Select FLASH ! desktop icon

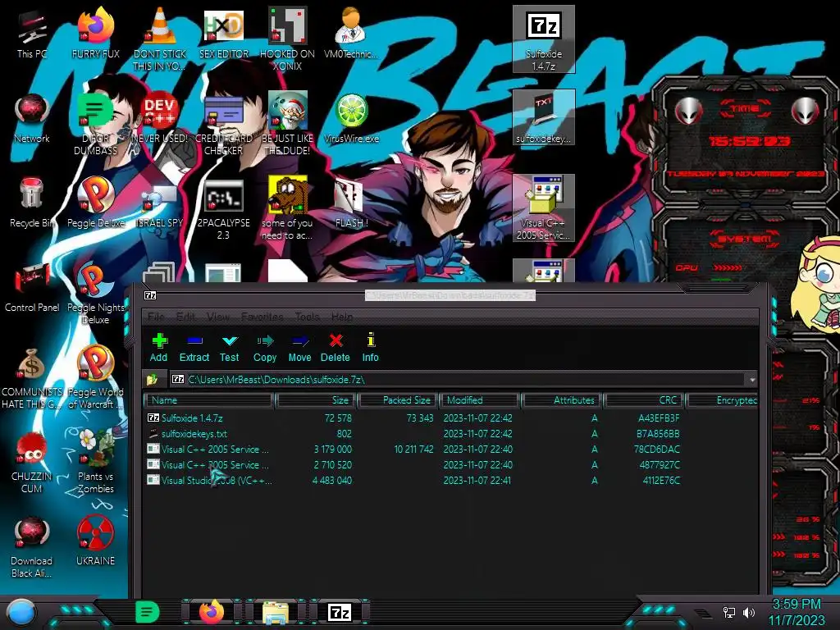(351, 204)
